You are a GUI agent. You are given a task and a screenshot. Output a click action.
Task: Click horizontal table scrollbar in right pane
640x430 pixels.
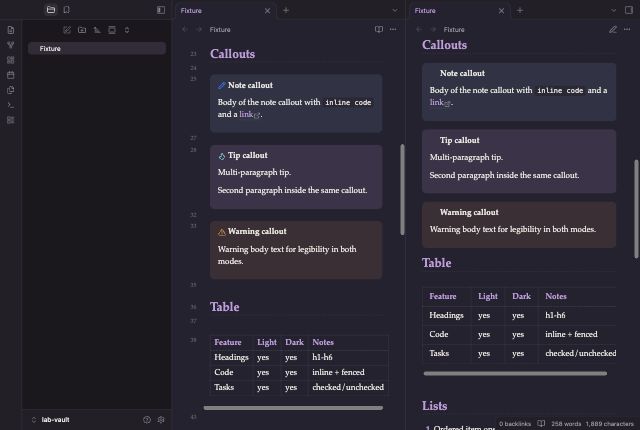[x=515, y=373]
